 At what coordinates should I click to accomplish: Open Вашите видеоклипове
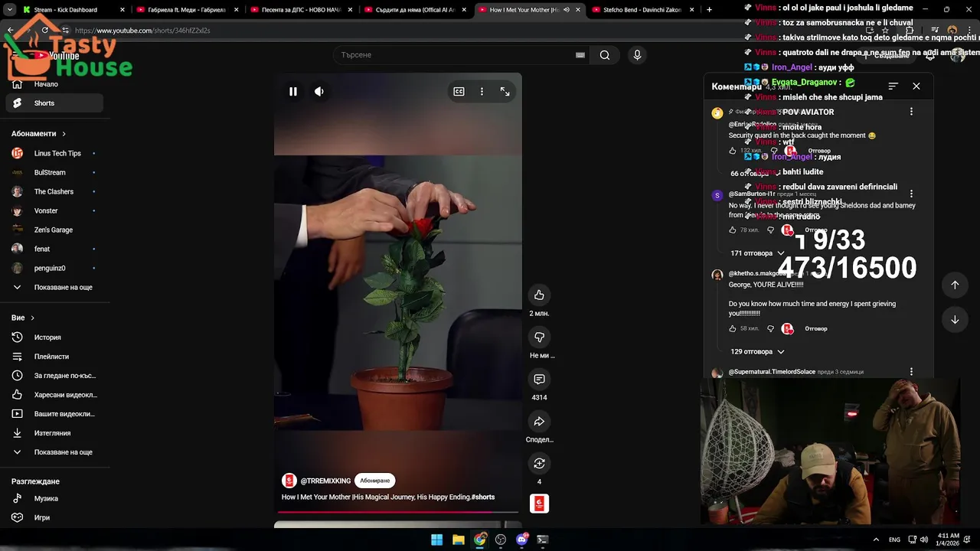[x=54, y=414]
